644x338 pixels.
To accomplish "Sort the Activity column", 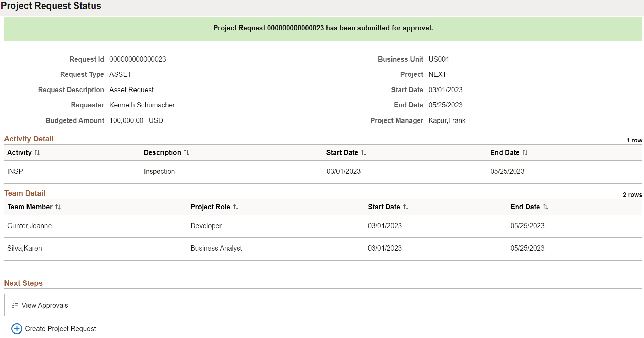I will tap(37, 152).
